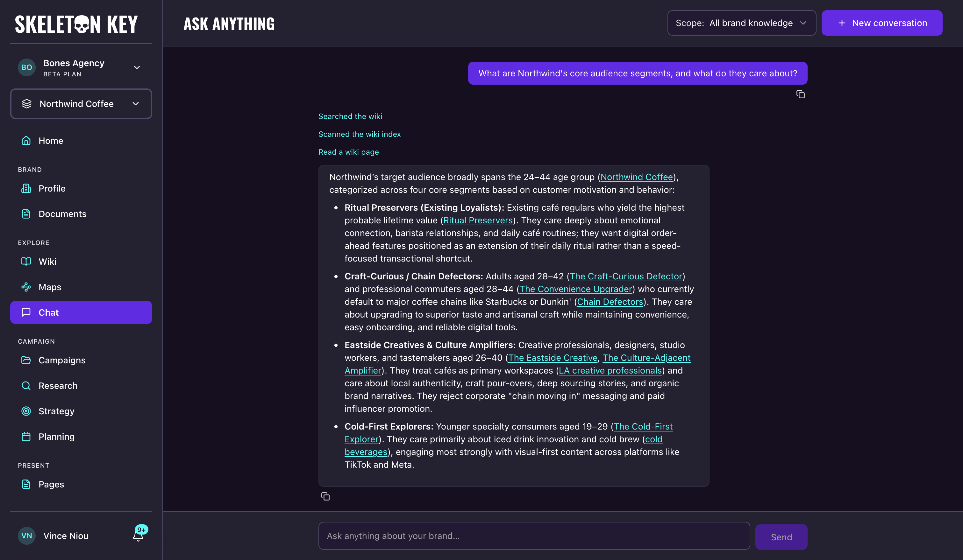The width and height of the screenshot is (963, 560).
Task: Open the Documents menu item
Action: click(81, 214)
